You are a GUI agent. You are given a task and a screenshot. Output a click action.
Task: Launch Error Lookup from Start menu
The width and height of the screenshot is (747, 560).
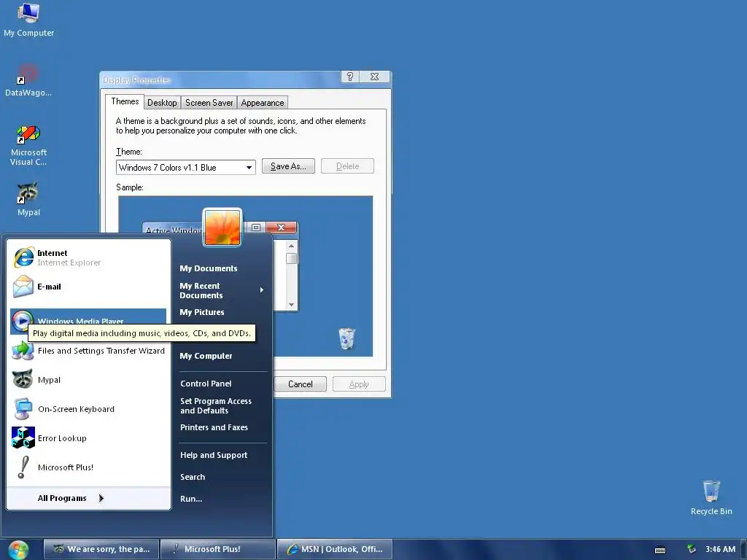click(88, 438)
